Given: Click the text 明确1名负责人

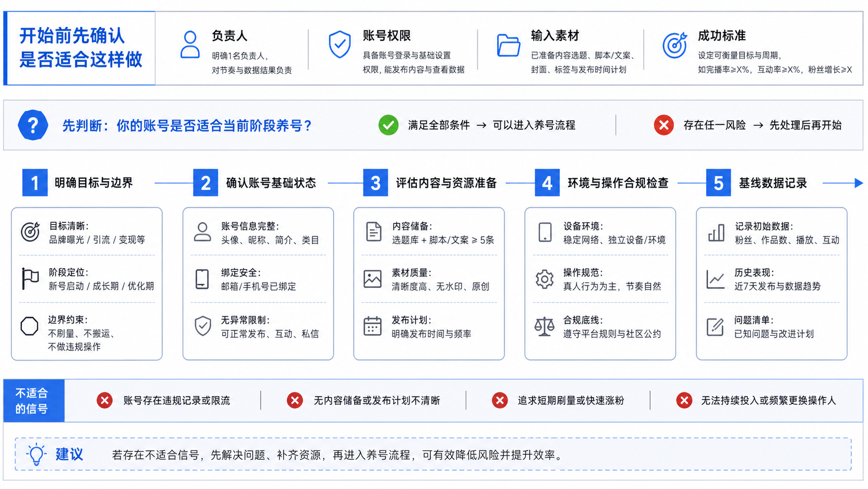Looking at the screenshot, I should tap(239, 56).
